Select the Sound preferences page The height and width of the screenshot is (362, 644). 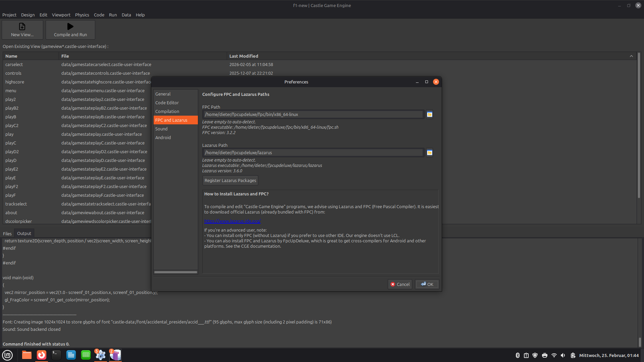[161, 129]
